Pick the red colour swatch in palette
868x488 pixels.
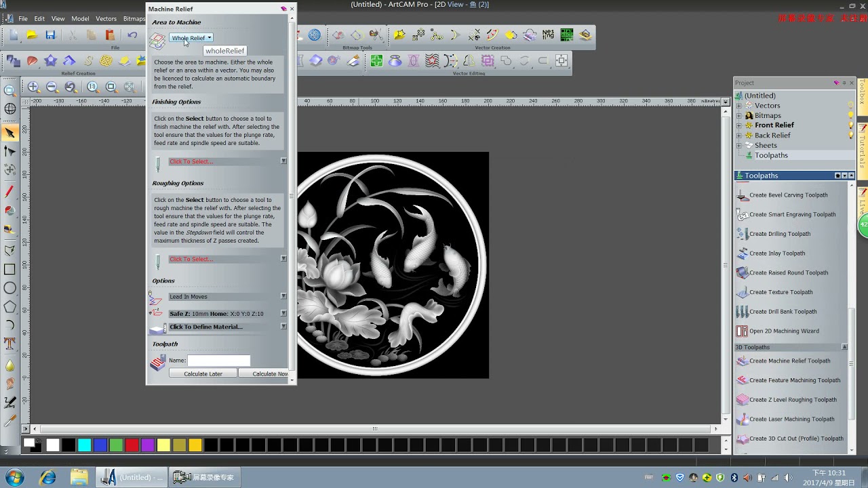click(x=132, y=445)
